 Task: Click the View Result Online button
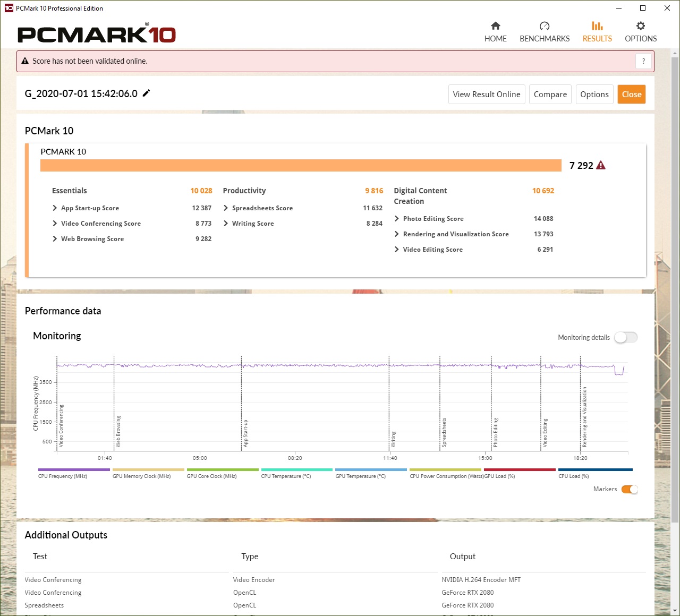[487, 95]
